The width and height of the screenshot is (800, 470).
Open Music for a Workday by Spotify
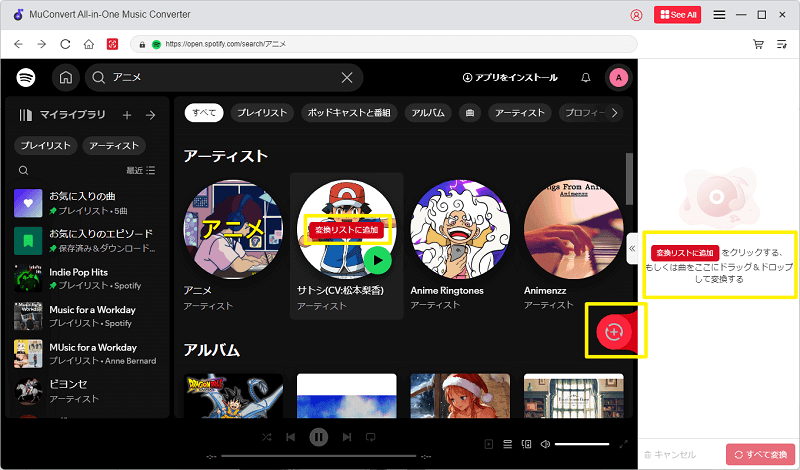pos(87,316)
